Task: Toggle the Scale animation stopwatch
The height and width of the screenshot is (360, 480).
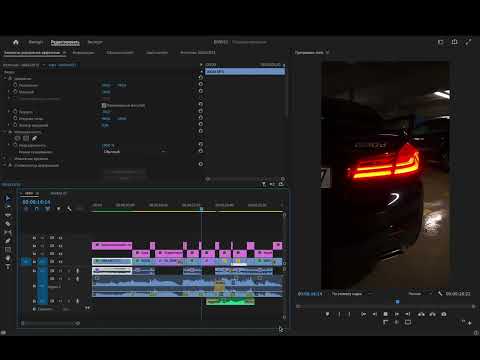Action: 15,91
